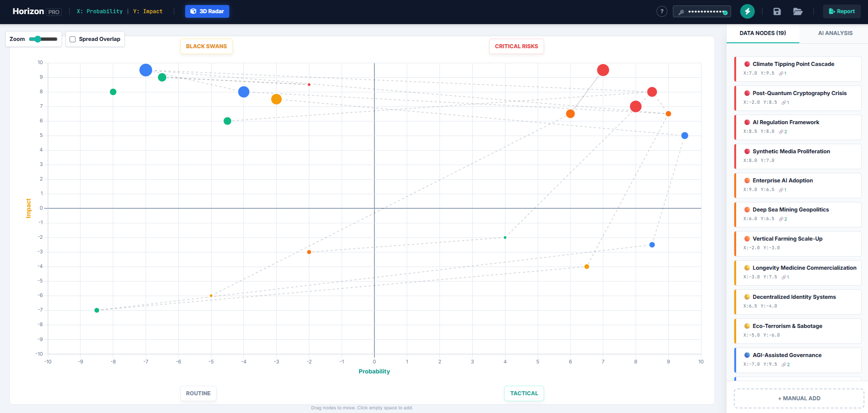Viewport: 868px width, 413px height.
Task: Select the Enterprise AI Adoption node card
Action: 797,185
